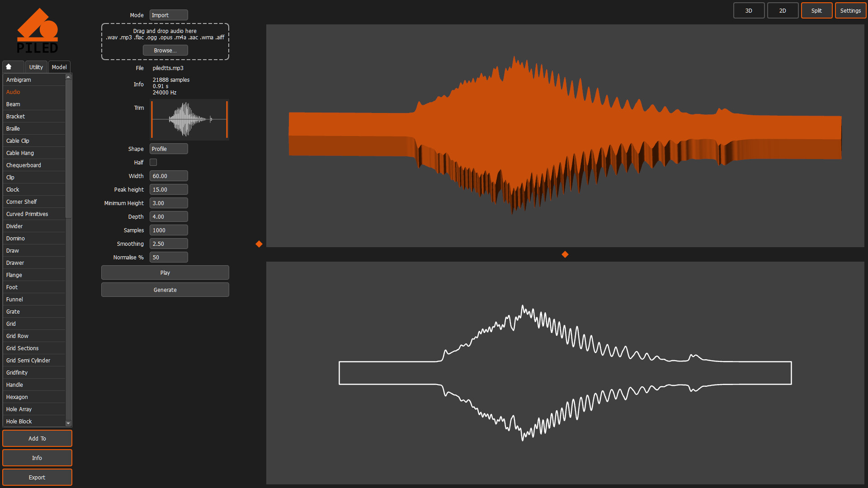This screenshot has height=488, width=868.
Task: Select Hole Block in the model list
Action: coord(34,422)
